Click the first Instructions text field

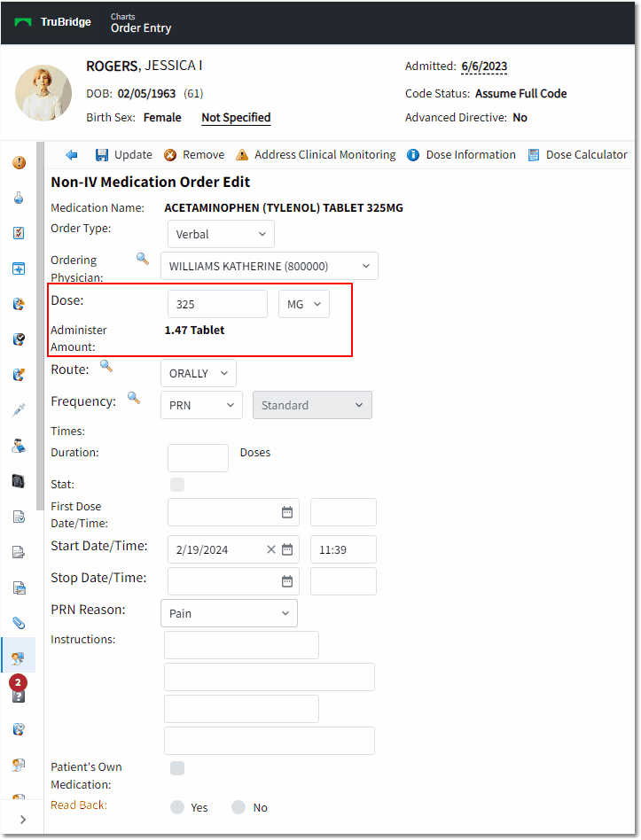pos(242,645)
